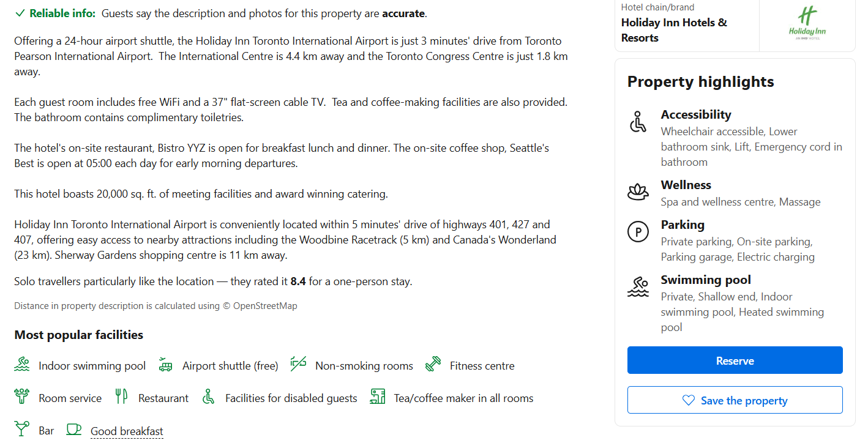
Task: Click the restaurant fork and knife icon
Action: 121,397
